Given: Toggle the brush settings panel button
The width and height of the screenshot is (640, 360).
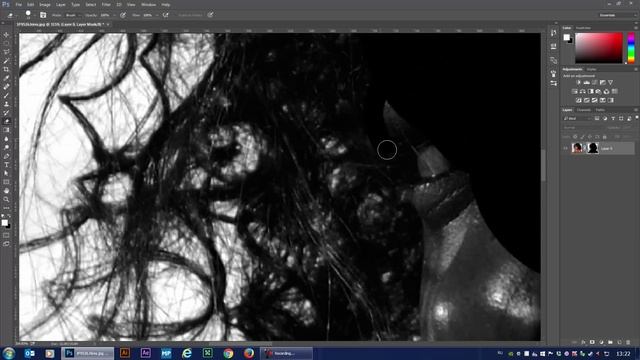Looking at the screenshot, I should click(x=43, y=15).
